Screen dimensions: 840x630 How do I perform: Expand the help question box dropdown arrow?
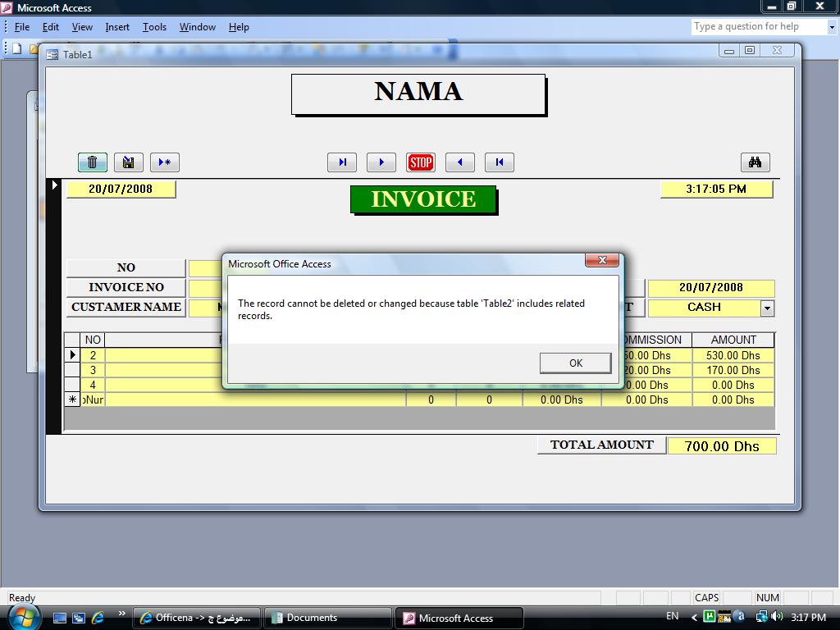(832, 27)
